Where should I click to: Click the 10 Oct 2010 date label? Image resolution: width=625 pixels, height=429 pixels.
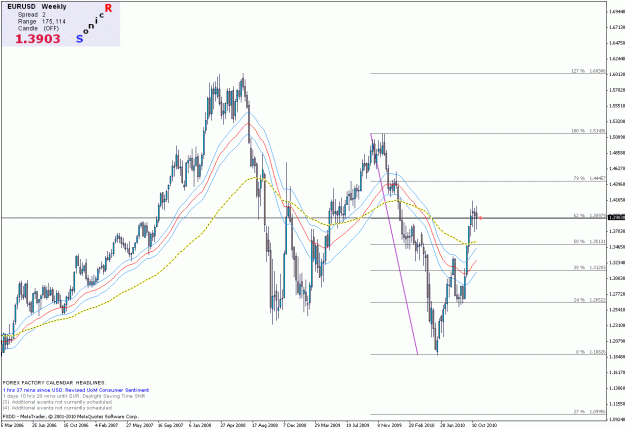[x=485, y=425]
